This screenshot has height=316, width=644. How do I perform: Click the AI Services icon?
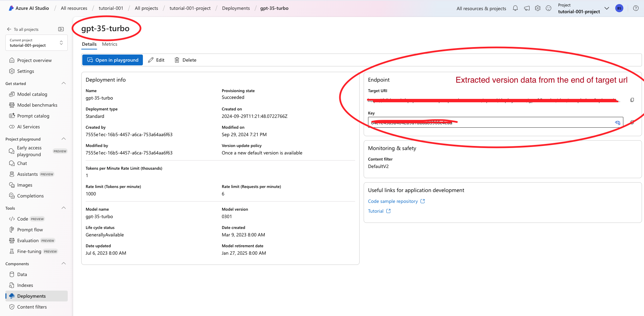pos(12,127)
